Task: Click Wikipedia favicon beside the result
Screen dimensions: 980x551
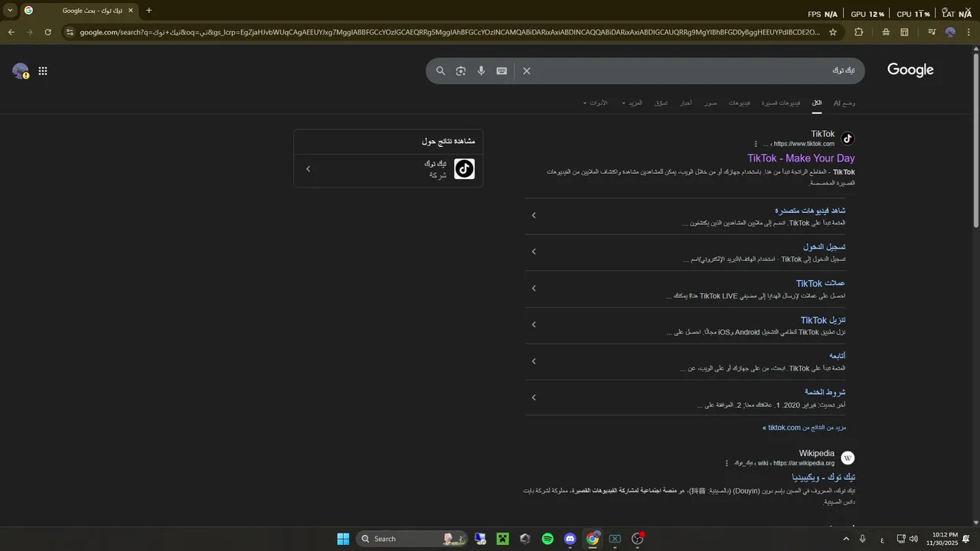Action: pos(848,458)
